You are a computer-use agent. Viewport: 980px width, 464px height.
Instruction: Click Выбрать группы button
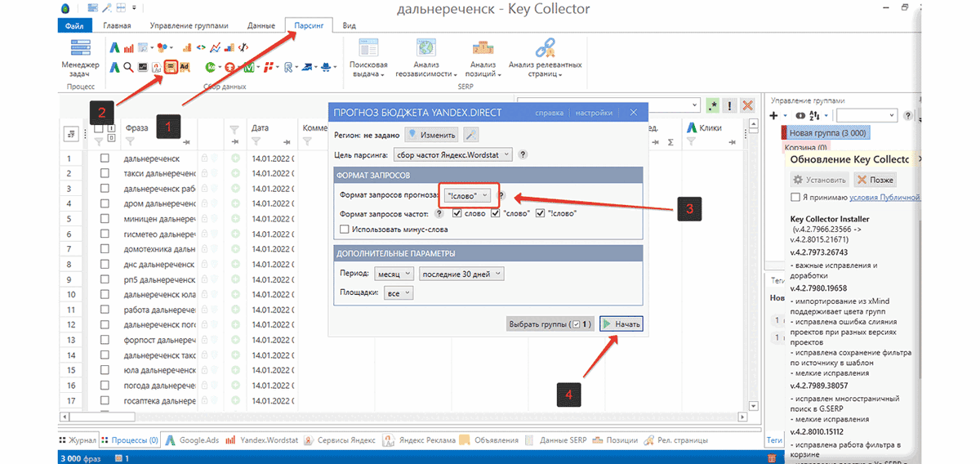550,324
